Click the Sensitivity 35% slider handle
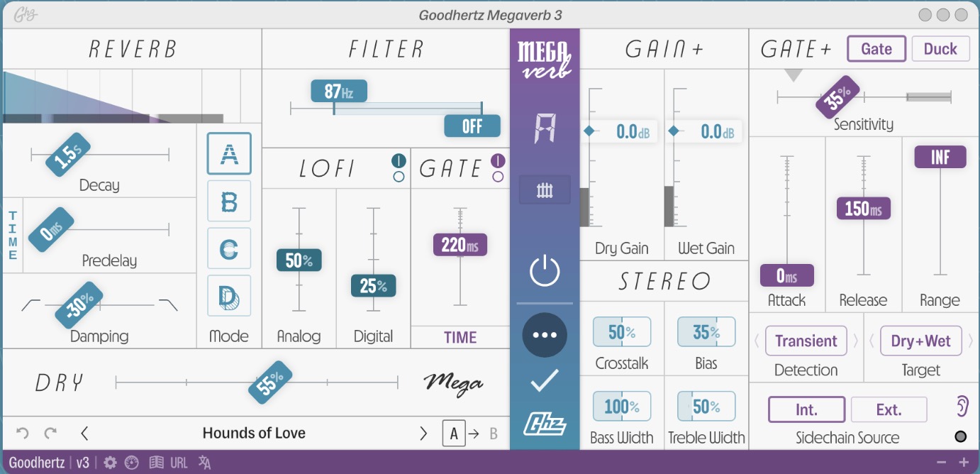 (x=837, y=96)
